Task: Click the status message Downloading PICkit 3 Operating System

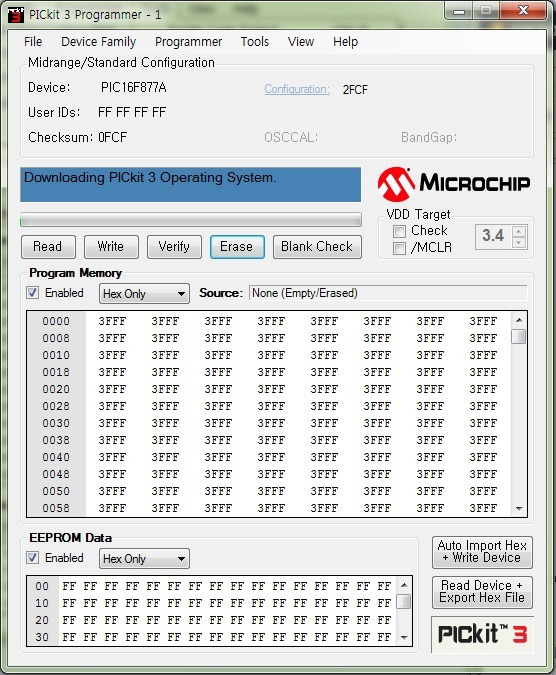Action: click(x=150, y=177)
